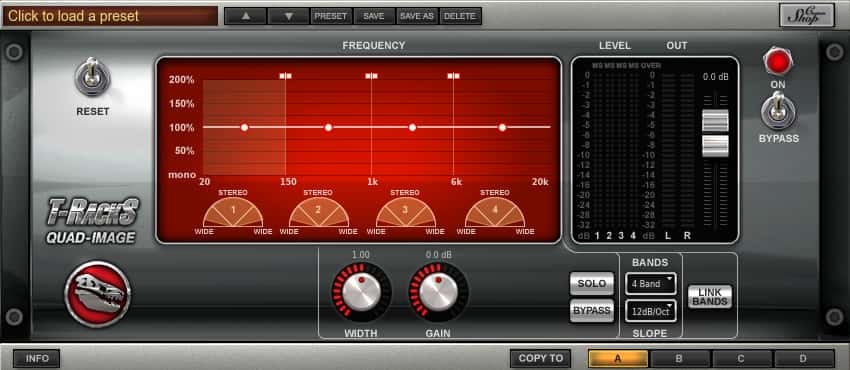850x370 pixels.
Task: Load previous preset with up arrow
Action: click(x=246, y=16)
